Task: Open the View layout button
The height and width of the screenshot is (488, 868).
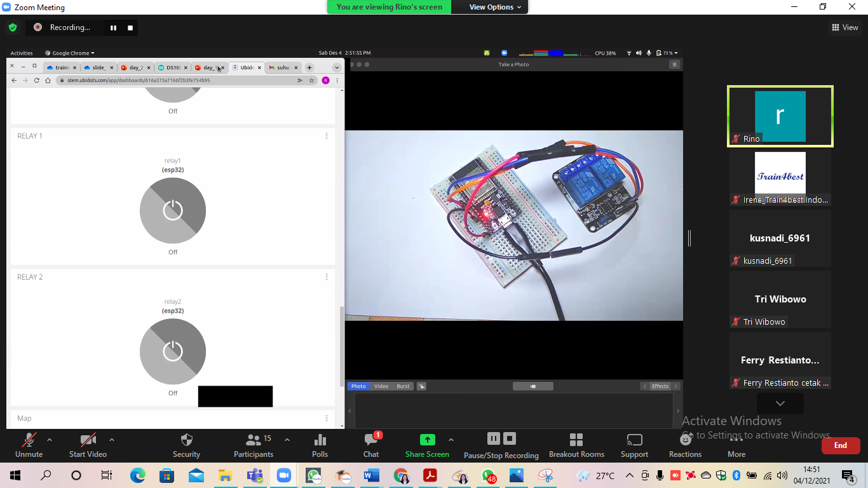Action: click(x=844, y=27)
